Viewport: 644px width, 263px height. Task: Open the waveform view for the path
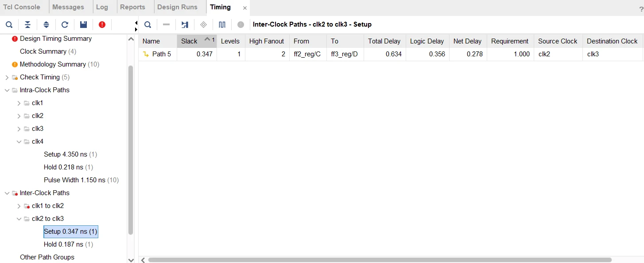(x=222, y=24)
